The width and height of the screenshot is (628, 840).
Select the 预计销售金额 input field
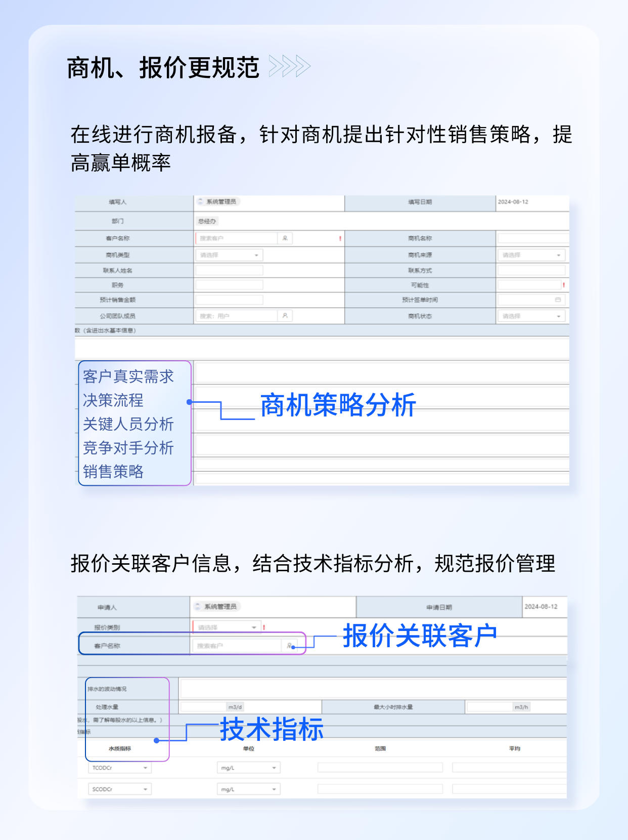pos(229,300)
